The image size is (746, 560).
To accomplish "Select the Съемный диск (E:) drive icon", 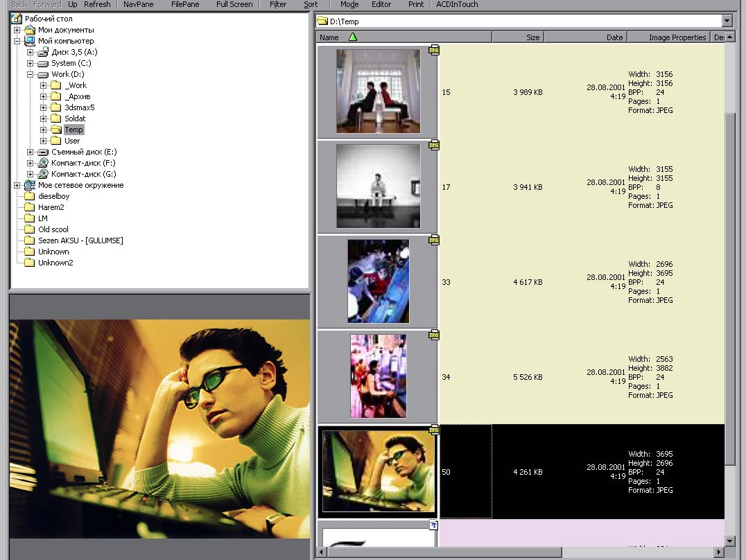I will 43,152.
